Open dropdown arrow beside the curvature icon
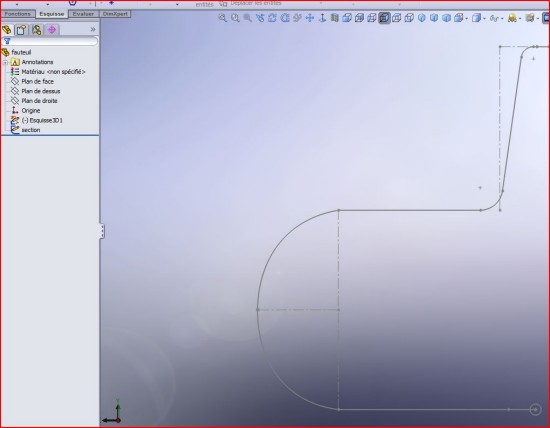This screenshot has width=550, height=428. pos(502,19)
